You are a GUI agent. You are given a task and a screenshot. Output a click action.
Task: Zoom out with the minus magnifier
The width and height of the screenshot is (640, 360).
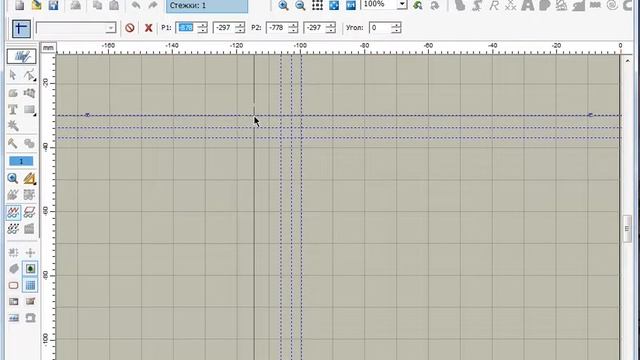300,5
